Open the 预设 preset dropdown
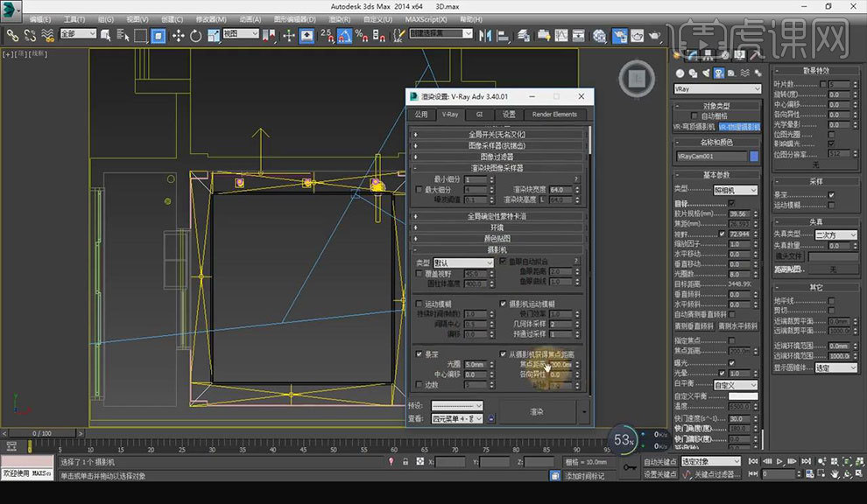Image resolution: width=867 pixels, height=504 pixels. pos(457,406)
